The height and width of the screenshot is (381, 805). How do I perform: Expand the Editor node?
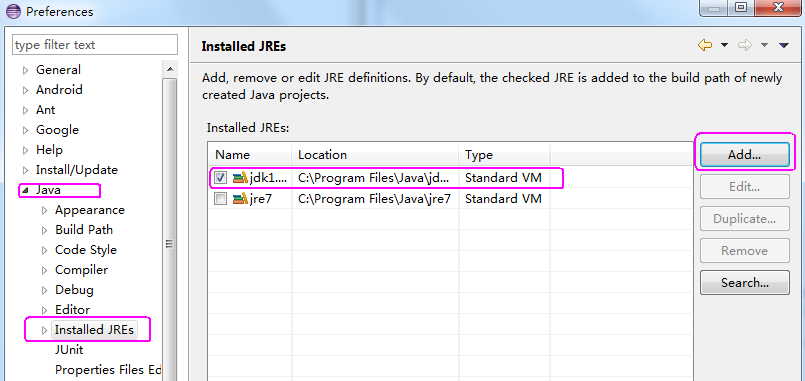click(x=45, y=311)
